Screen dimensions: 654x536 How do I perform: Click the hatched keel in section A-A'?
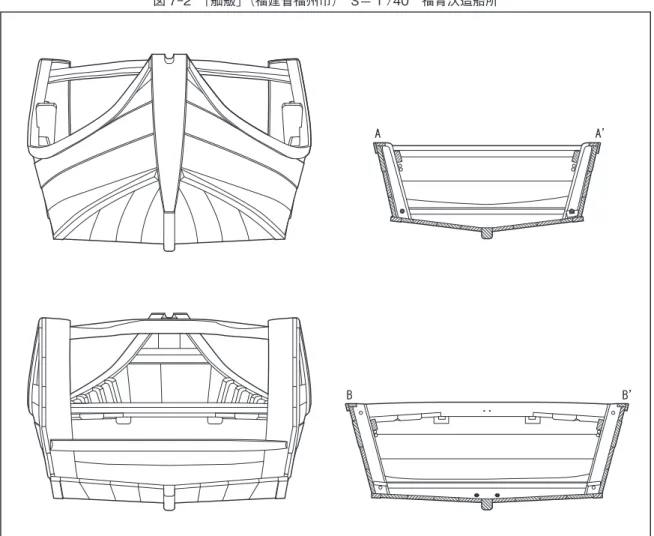pos(487,233)
